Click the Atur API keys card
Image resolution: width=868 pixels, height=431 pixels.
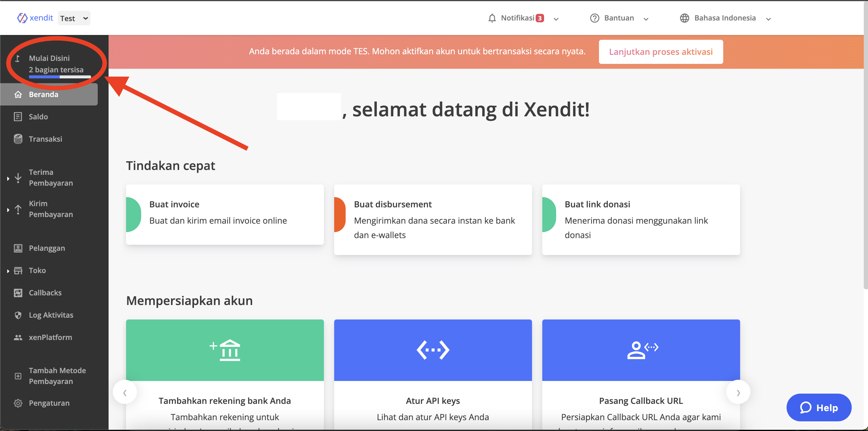pos(433,374)
